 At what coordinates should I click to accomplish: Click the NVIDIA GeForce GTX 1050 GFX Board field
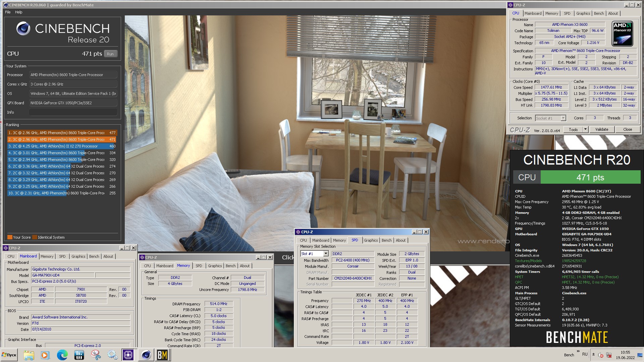pyautogui.click(x=73, y=103)
